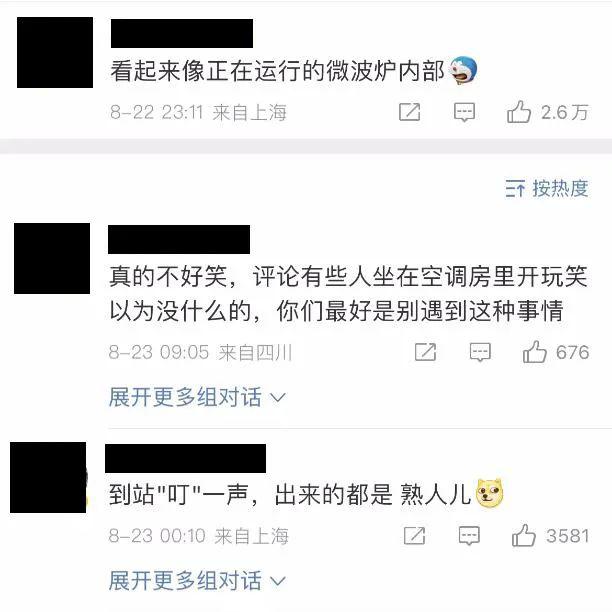Open username above 真的不好笑 comment

(x=179, y=240)
